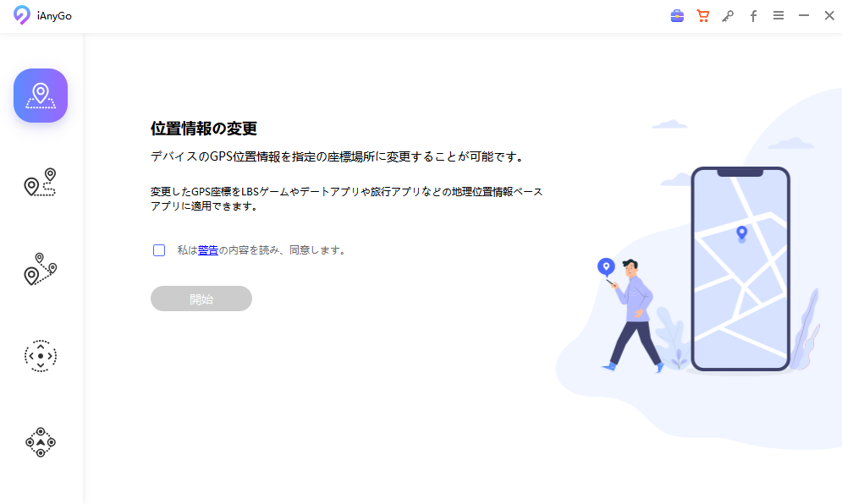Open the 警告 warning link
842x504 pixels.
[x=208, y=250]
